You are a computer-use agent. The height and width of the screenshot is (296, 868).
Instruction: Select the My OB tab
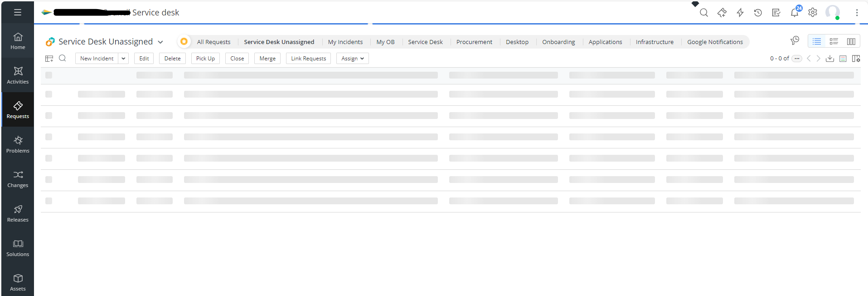pos(385,42)
